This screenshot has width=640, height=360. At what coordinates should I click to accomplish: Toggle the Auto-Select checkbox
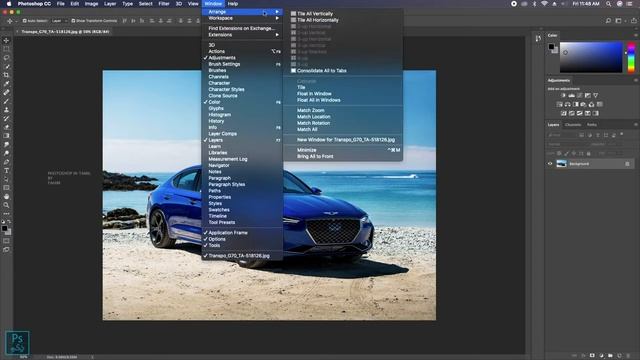(x=24, y=21)
